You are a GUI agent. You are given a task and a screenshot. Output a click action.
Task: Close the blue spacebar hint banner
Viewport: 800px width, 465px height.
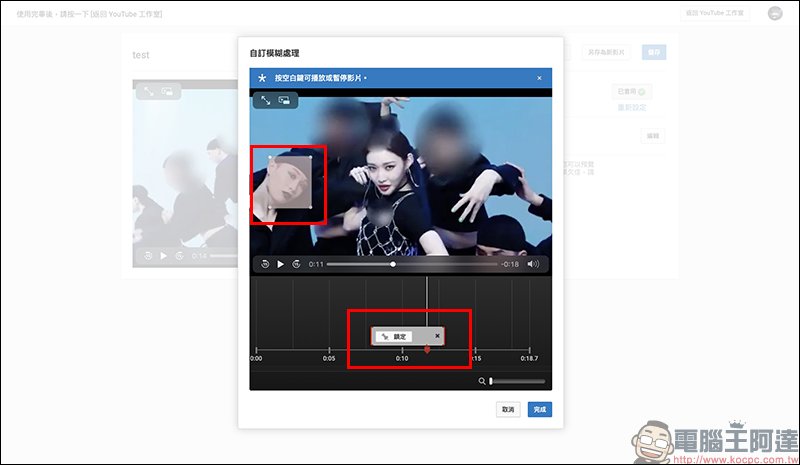pyautogui.click(x=539, y=78)
